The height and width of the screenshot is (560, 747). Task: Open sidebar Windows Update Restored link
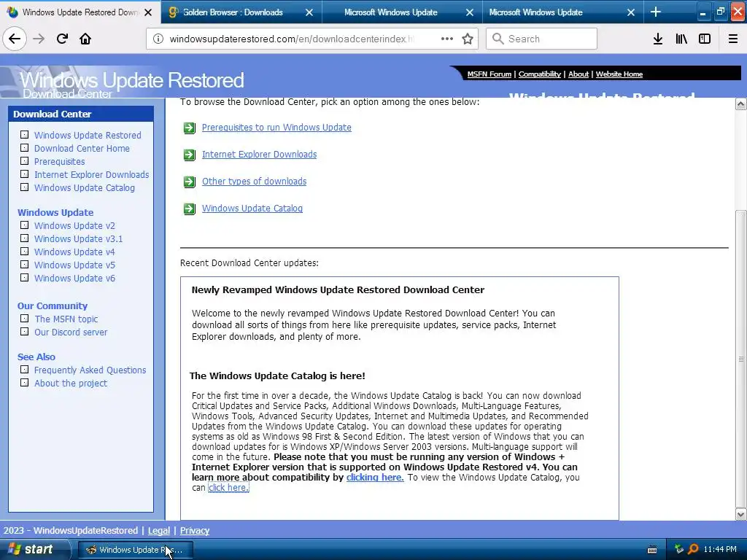(88, 135)
